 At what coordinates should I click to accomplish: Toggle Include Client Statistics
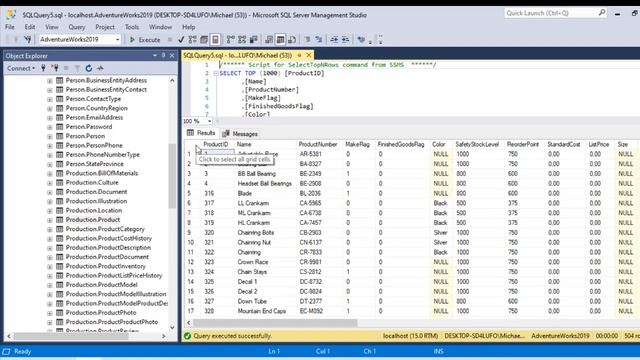tap(253, 40)
